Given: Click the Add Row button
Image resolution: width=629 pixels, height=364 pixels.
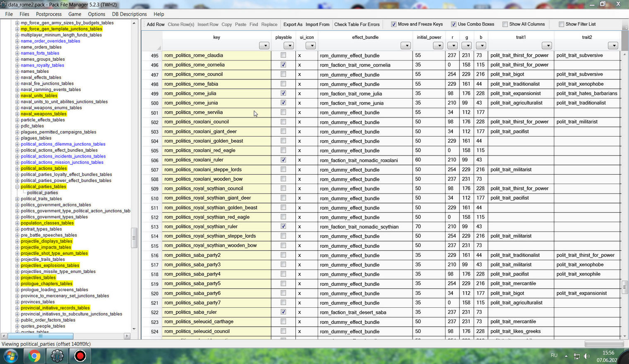Looking at the screenshot, I should (156, 24).
